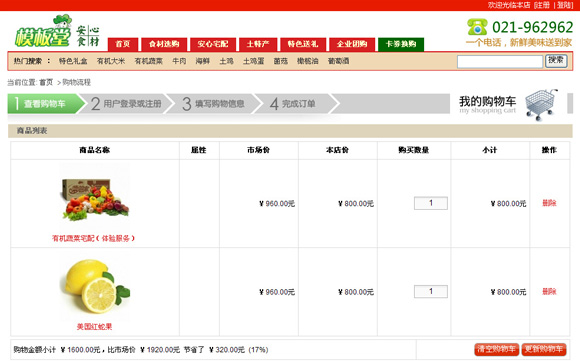Click the search text field
Screen dimensions: 580x361
tap(500, 61)
